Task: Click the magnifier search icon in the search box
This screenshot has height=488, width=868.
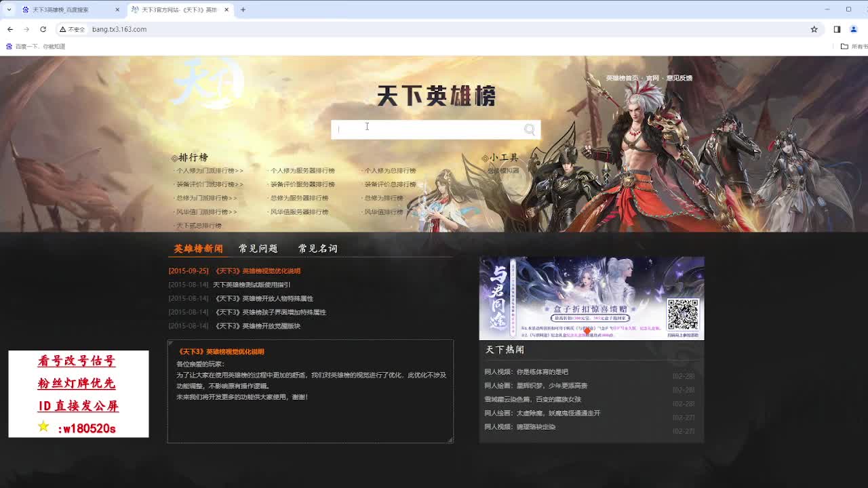Action: tap(529, 129)
